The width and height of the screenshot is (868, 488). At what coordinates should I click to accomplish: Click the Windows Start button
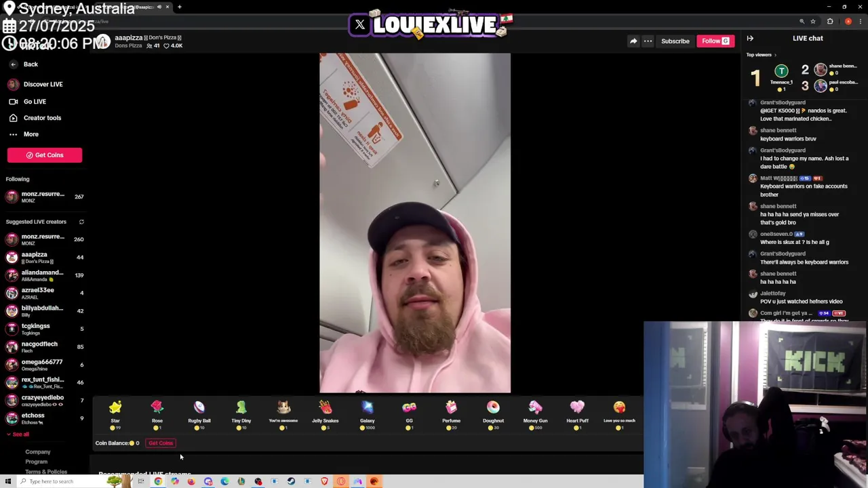click(x=7, y=481)
